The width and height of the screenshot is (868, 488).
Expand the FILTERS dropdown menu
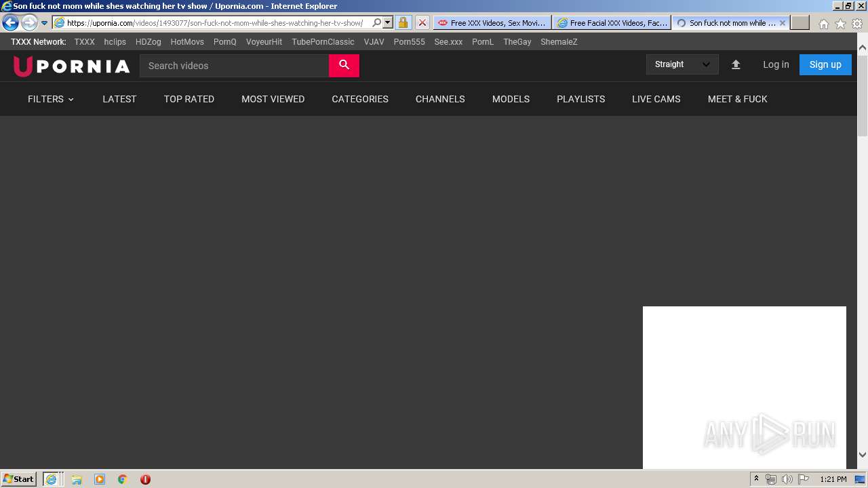point(51,99)
